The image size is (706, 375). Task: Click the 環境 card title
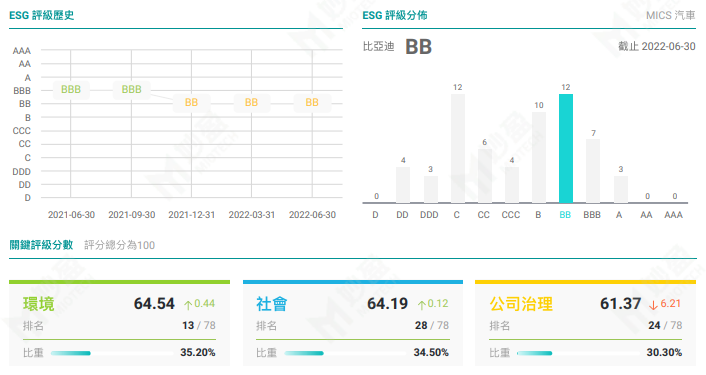(x=39, y=304)
